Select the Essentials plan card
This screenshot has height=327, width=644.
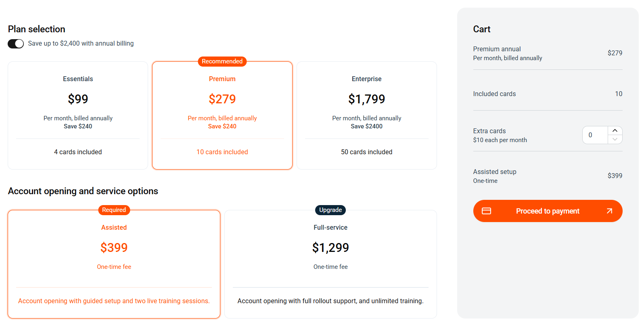(78, 115)
